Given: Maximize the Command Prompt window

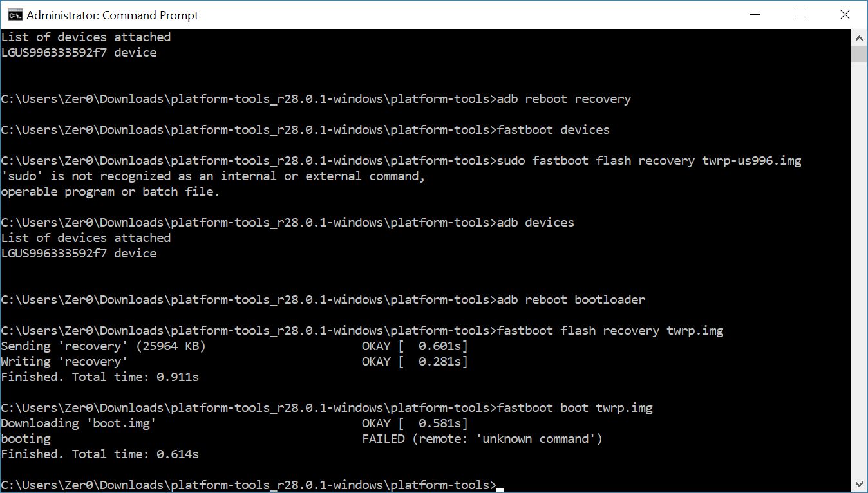Looking at the screenshot, I should 799,15.
